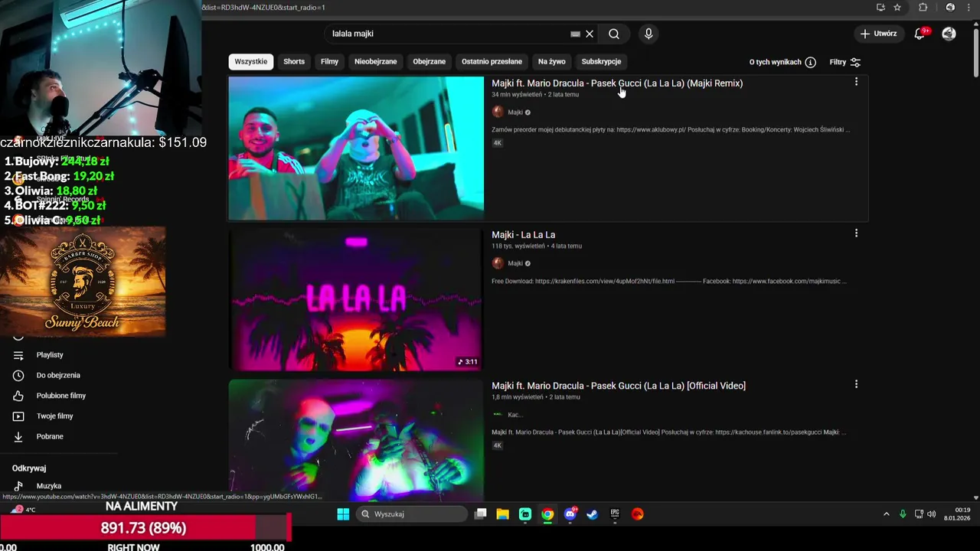Viewport: 980px width, 551px height.
Task: Open Task View on the taskbar
Action: pos(480,514)
